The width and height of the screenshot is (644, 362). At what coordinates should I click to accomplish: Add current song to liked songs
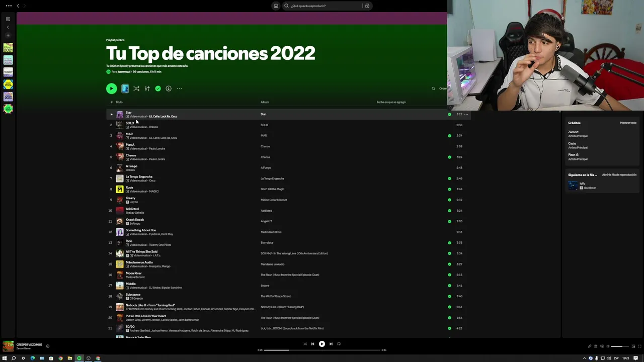pyautogui.click(x=48, y=346)
